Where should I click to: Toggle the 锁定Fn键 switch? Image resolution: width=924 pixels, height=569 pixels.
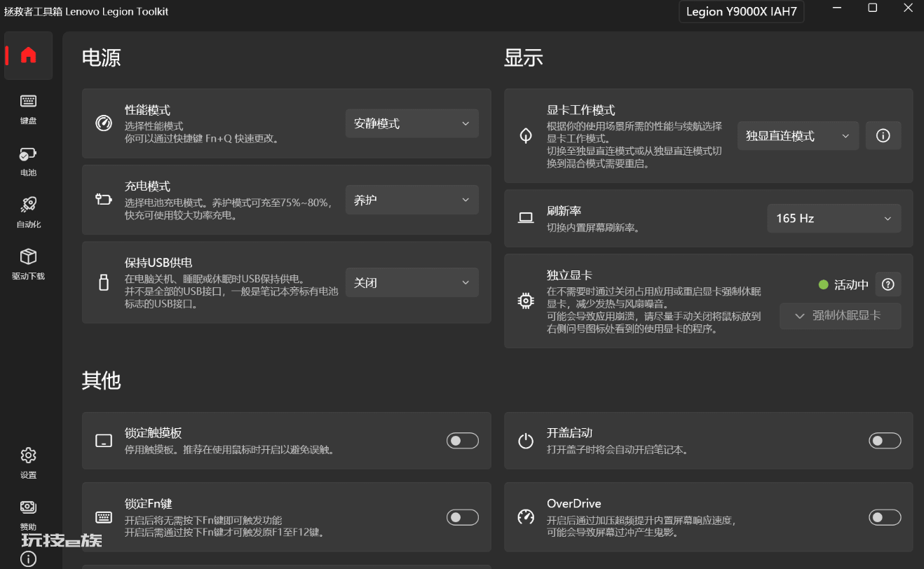tap(463, 517)
